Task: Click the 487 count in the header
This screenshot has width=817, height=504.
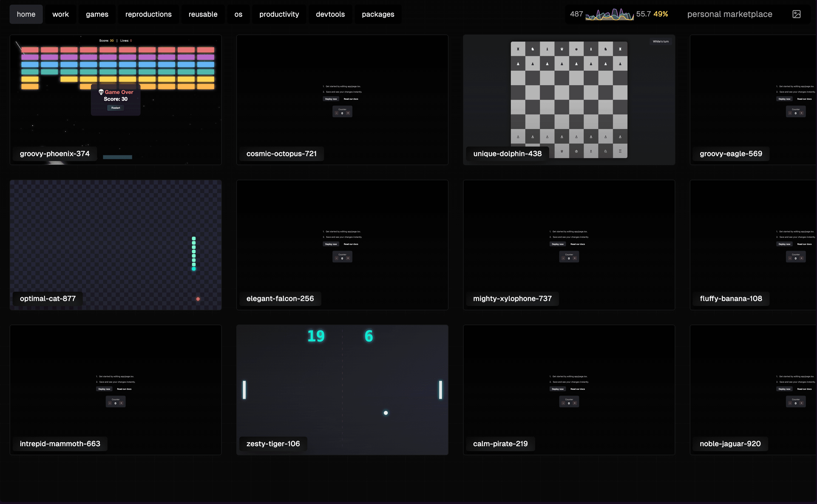Action: pyautogui.click(x=576, y=14)
